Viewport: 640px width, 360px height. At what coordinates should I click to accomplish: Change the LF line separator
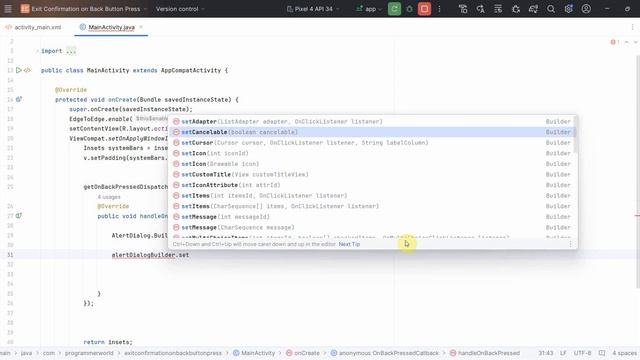[563, 353]
